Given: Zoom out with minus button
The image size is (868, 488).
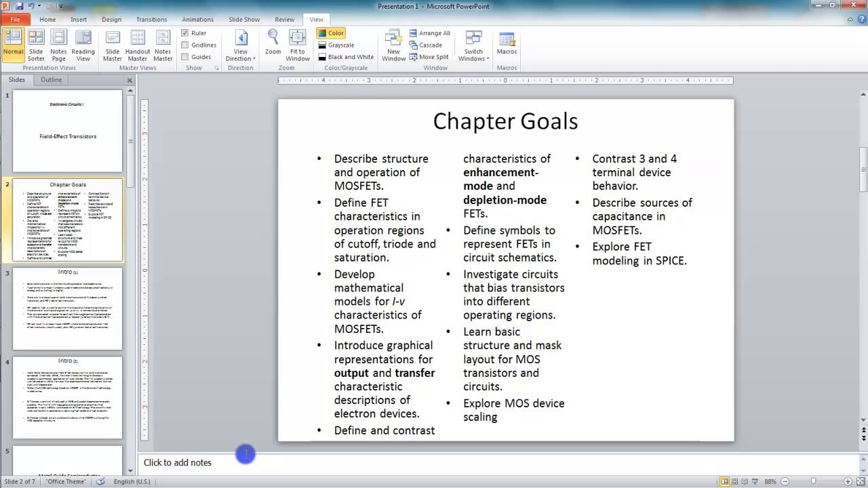Looking at the screenshot, I should click(785, 481).
